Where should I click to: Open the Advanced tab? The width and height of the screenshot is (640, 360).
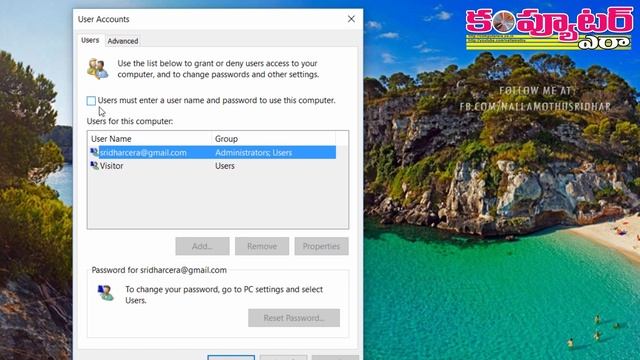click(x=123, y=41)
